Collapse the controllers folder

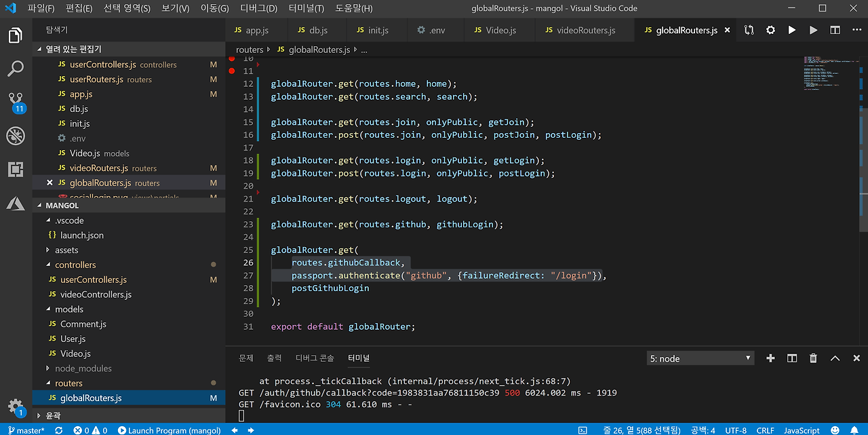[75, 265]
